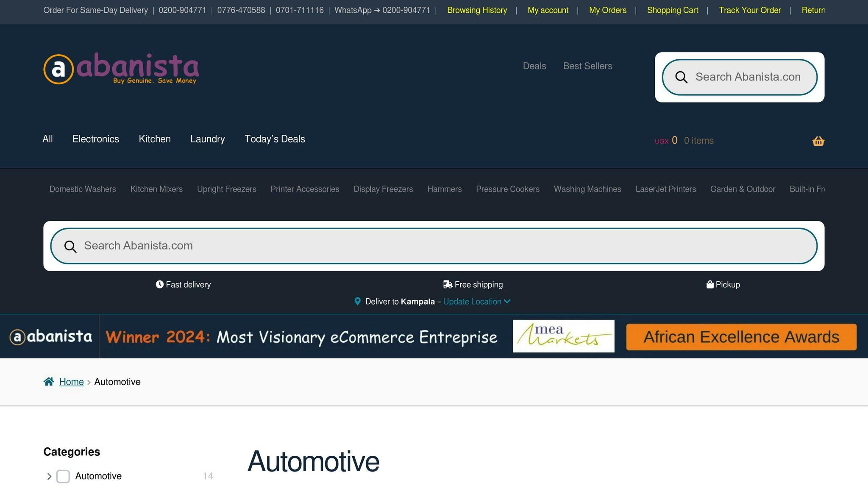Open the shopping basket icon
Image resolution: width=868 pixels, height=488 pixels.
(818, 141)
